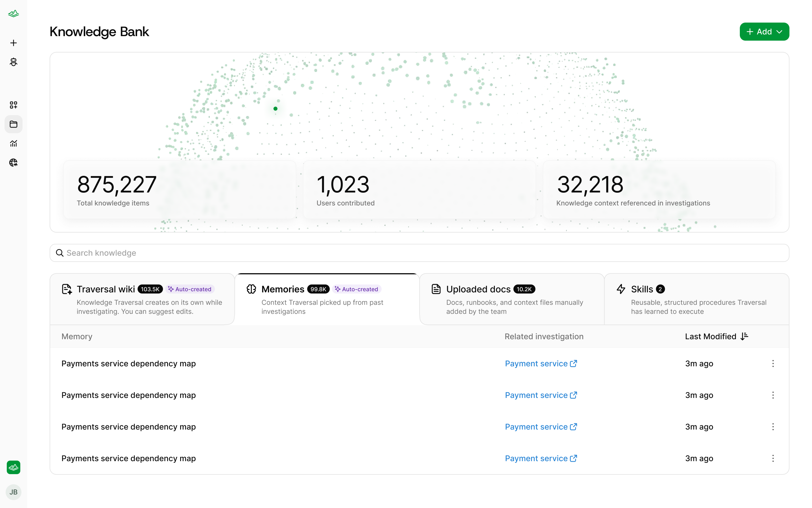This screenshot has height=508, width=812.
Task: Open the globe icon in the sidebar
Action: [14, 163]
